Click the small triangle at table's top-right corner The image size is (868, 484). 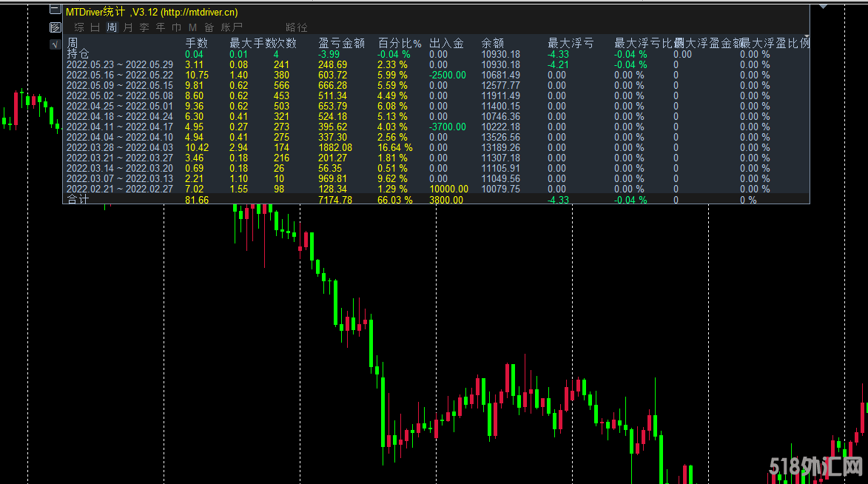(806, 38)
